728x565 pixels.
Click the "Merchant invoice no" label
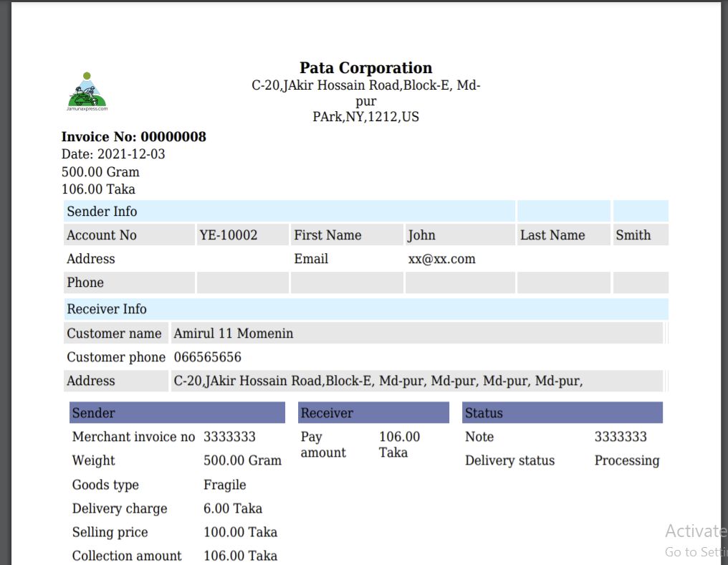(x=134, y=437)
